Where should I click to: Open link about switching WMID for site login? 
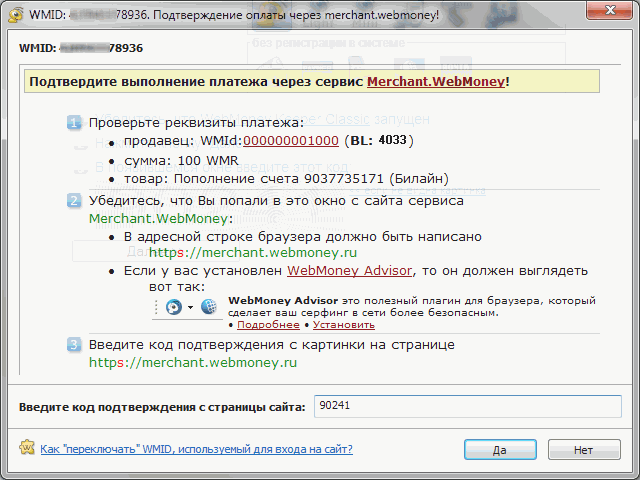click(x=196, y=449)
